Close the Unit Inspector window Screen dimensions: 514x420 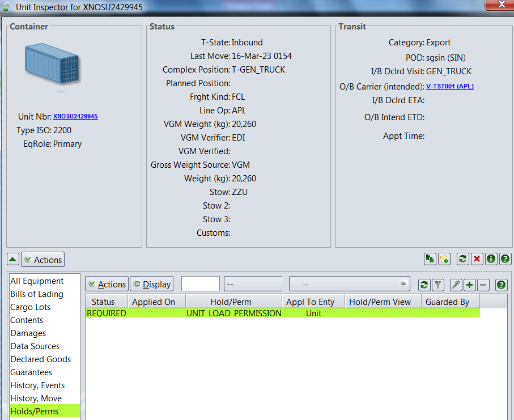click(x=501, y=5)
